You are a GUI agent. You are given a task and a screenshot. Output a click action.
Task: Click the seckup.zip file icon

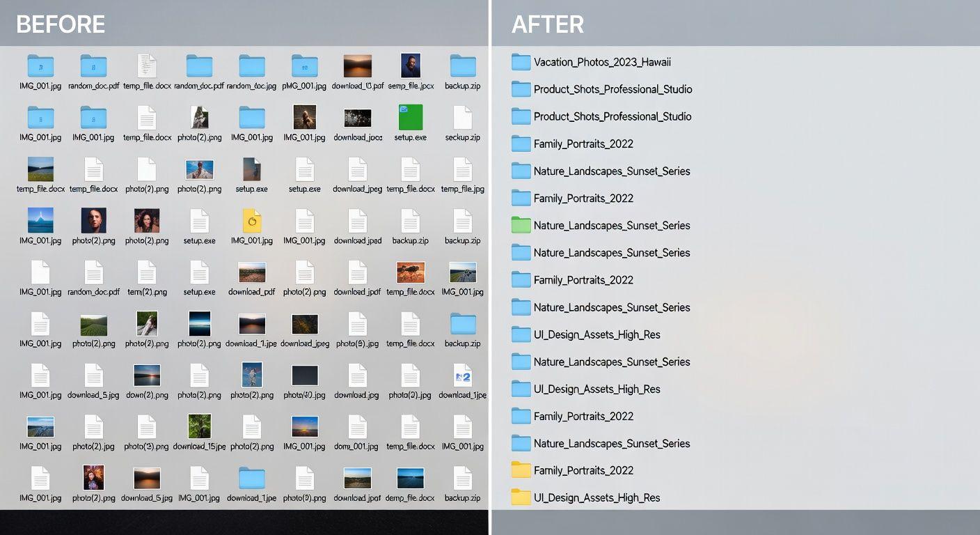[463, 117]
